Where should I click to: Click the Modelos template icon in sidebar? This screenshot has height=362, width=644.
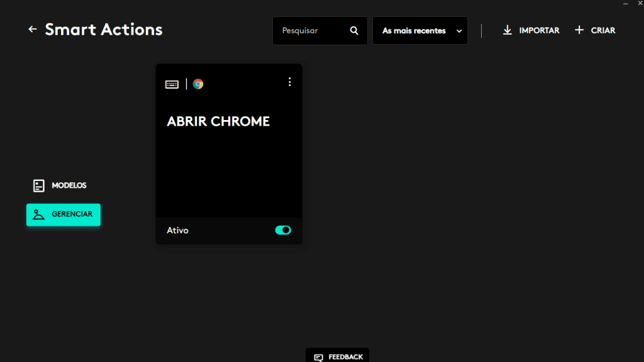(x=39, y=185)
